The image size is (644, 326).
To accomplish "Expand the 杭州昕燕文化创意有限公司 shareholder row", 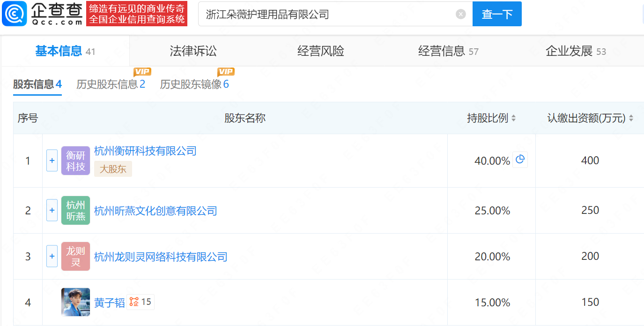I will (52, 210).
